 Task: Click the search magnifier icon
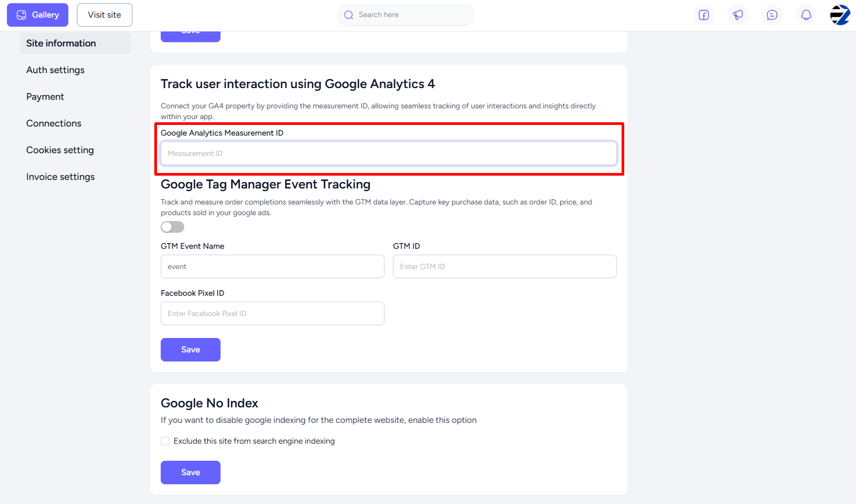349,15
